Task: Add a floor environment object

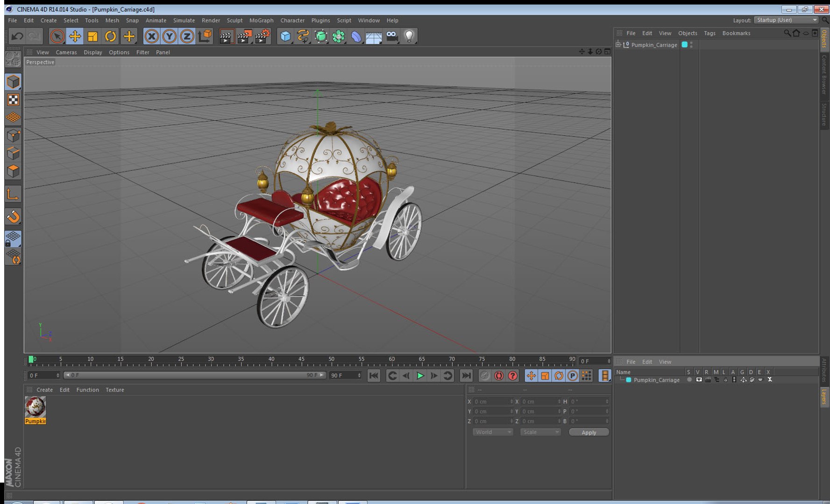Action: tap(374, 36)
